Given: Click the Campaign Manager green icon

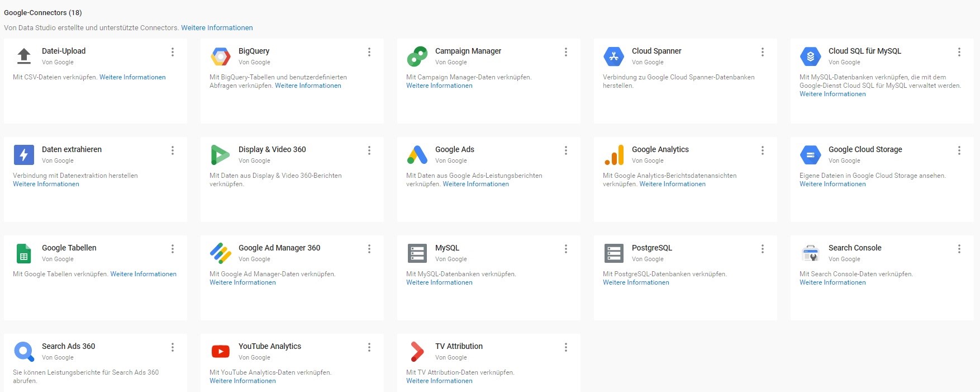Looking at the screenshot, I should point(417,56).
